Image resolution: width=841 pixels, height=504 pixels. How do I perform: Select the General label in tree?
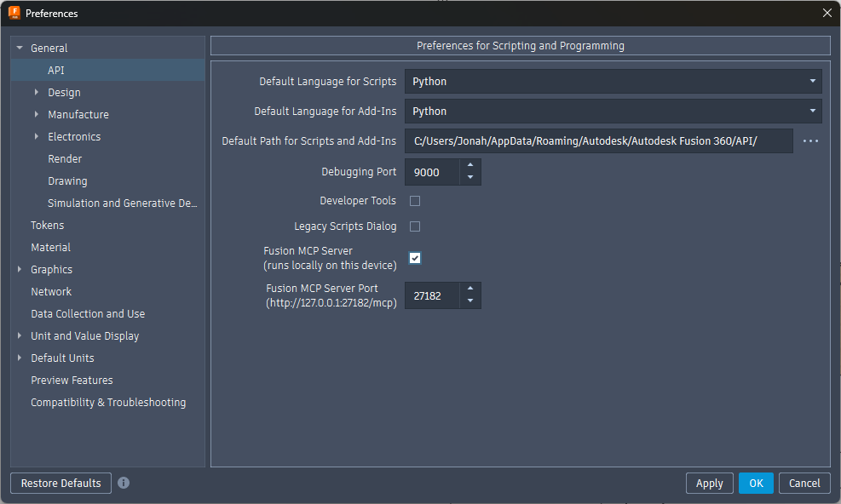tap(49, 49)
